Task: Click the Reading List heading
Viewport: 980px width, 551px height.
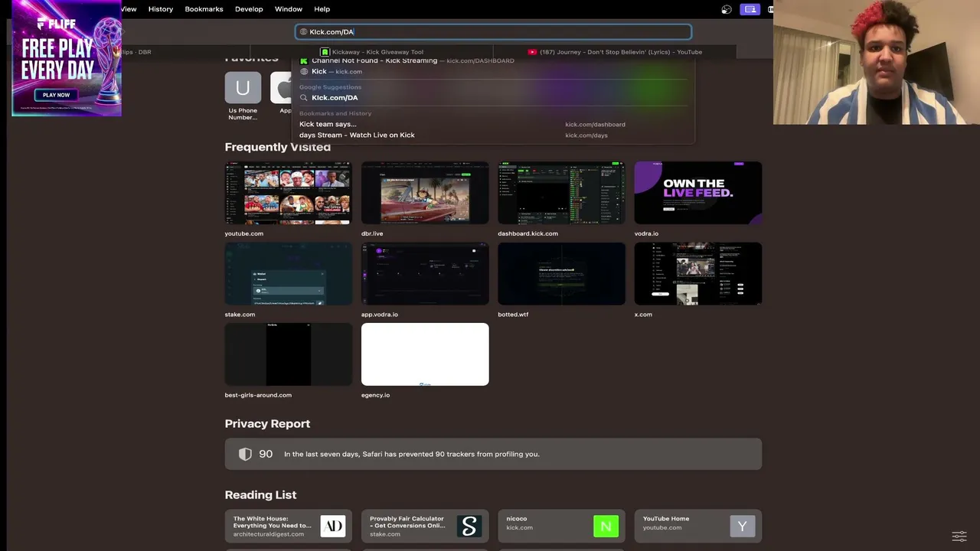Action: [x=260, y=495]
